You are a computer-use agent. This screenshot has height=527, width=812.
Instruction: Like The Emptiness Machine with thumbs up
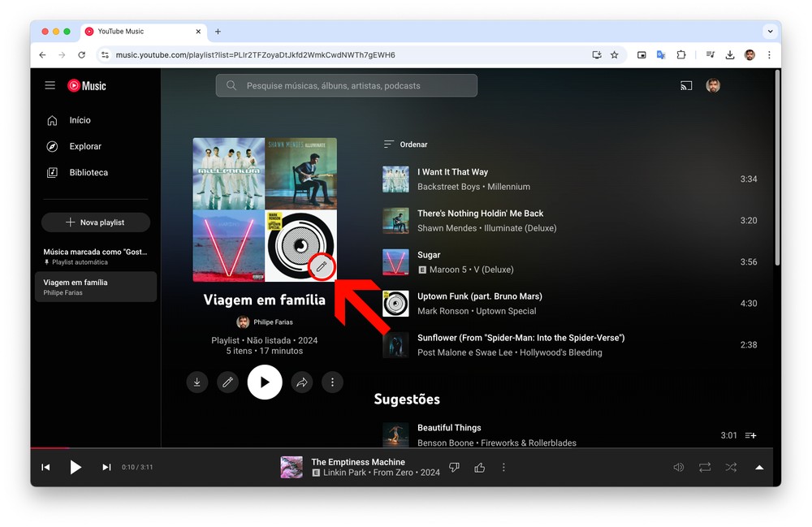pos(480,468)
